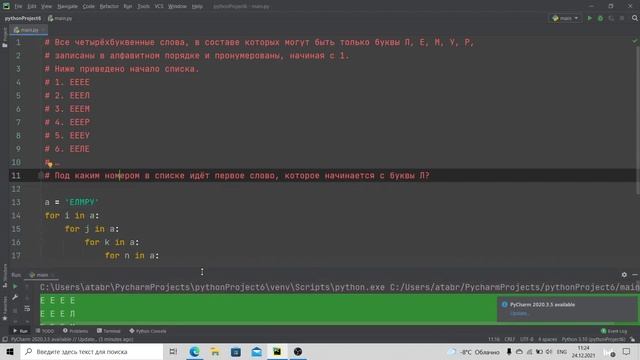Open the Problems tool window
Screen dimensions: 640x360
point(76,331)
